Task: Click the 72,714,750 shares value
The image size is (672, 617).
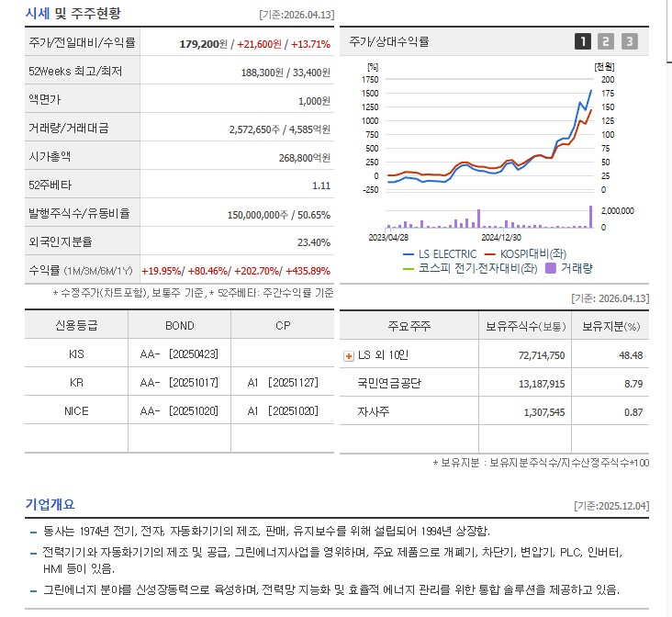Action: 542,355
